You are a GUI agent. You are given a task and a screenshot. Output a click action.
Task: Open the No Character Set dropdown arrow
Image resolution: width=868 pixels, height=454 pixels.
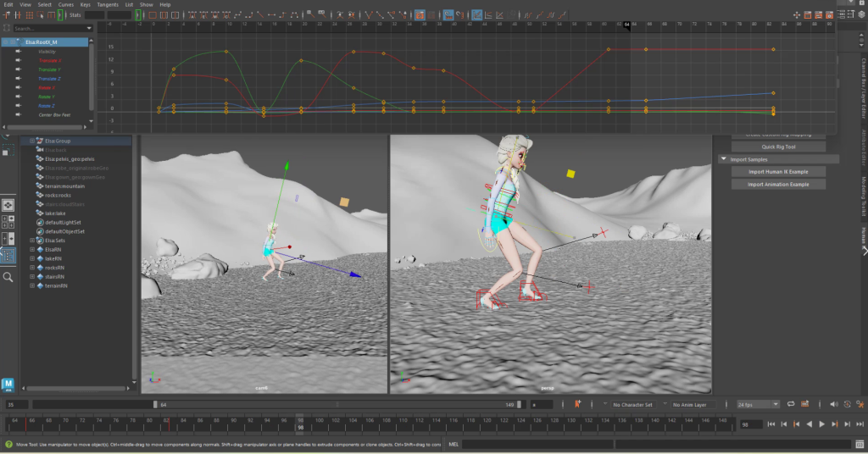605,404
